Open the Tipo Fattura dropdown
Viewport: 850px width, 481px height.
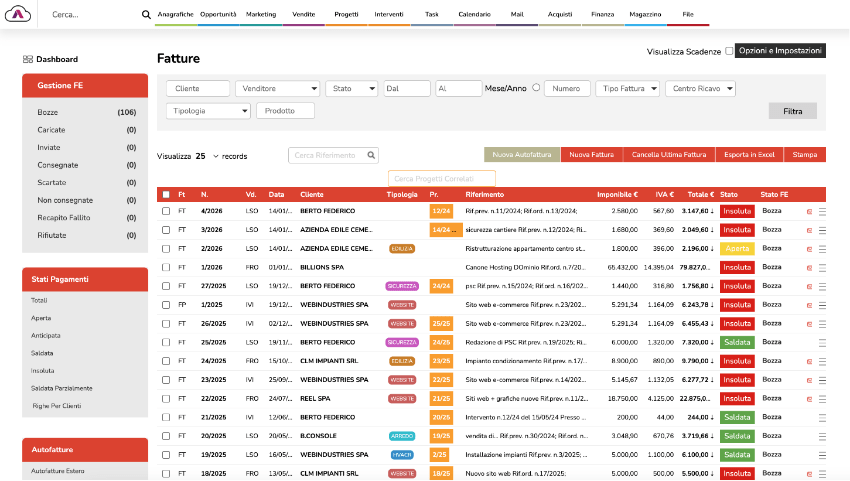click(627, 88)
